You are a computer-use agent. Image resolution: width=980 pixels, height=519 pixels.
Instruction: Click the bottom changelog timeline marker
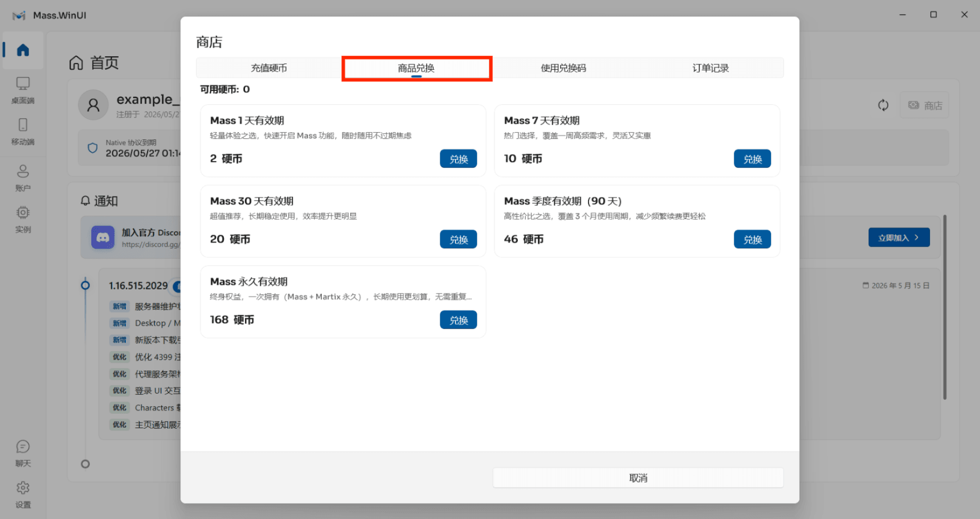tap(86, 464)
